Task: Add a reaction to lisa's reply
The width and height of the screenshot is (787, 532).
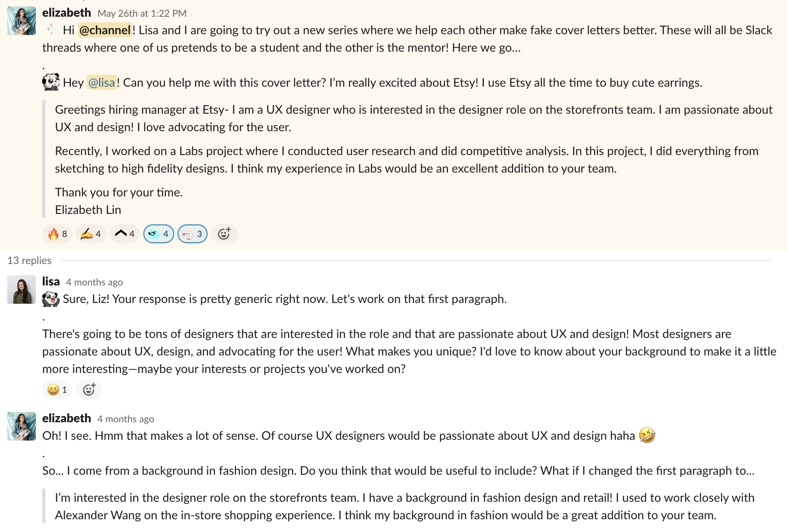Action: pos(89,390)
